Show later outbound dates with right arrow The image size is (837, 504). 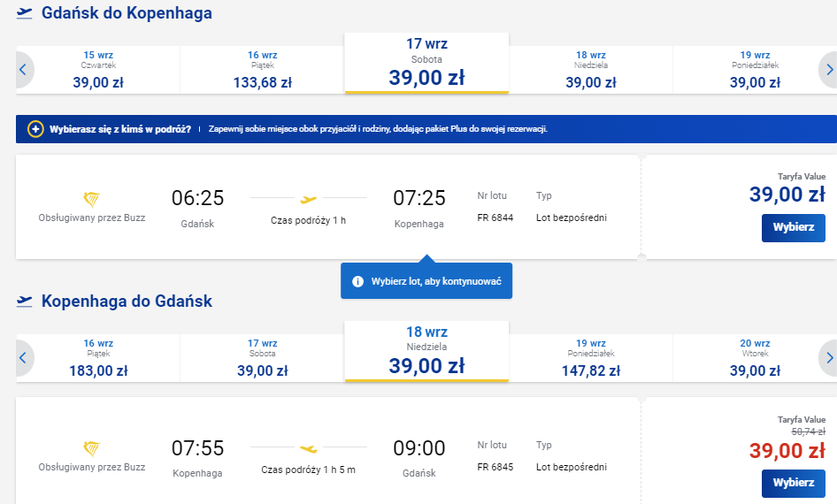(x=828, y=70)
